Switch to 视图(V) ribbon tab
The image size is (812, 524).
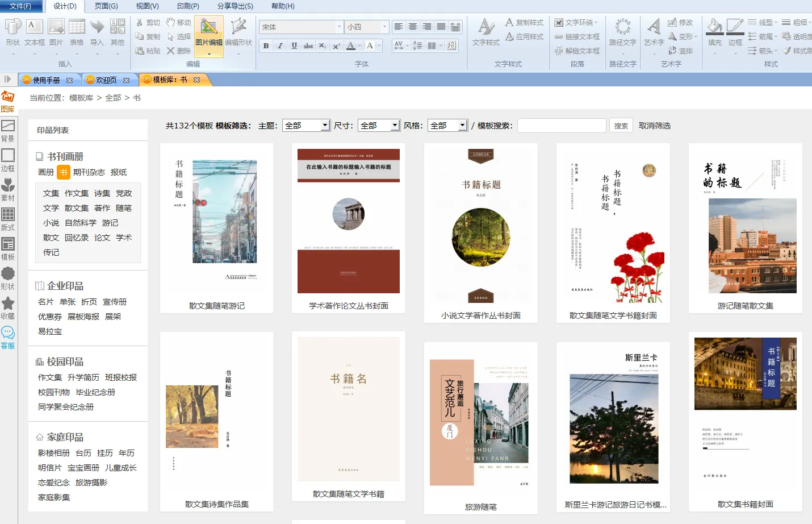pos(147,6)
